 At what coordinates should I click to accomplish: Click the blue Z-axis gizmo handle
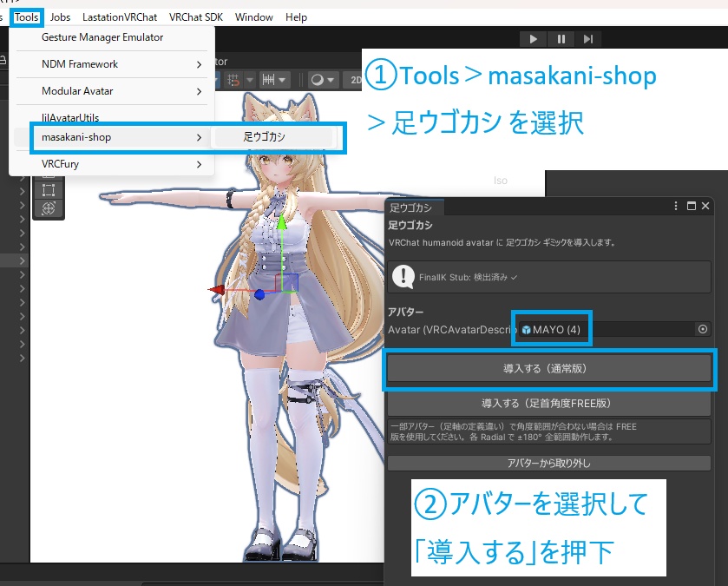(259, 294)
